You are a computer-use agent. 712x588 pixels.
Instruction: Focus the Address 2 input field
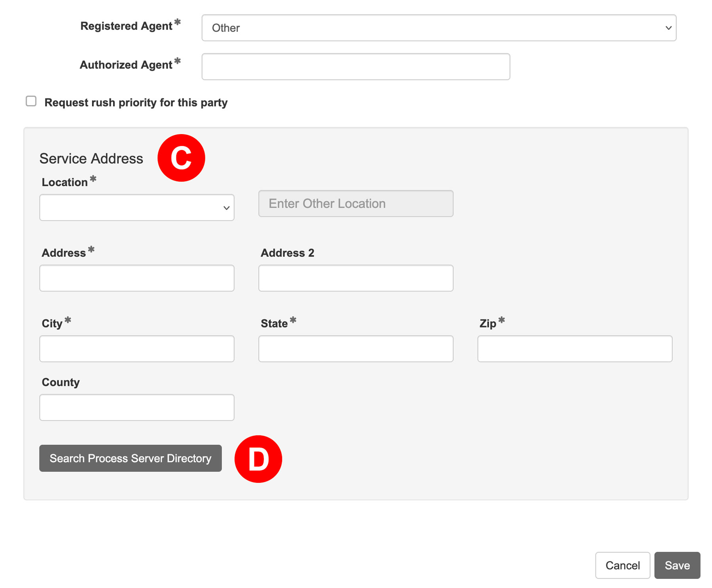point(356,278)
